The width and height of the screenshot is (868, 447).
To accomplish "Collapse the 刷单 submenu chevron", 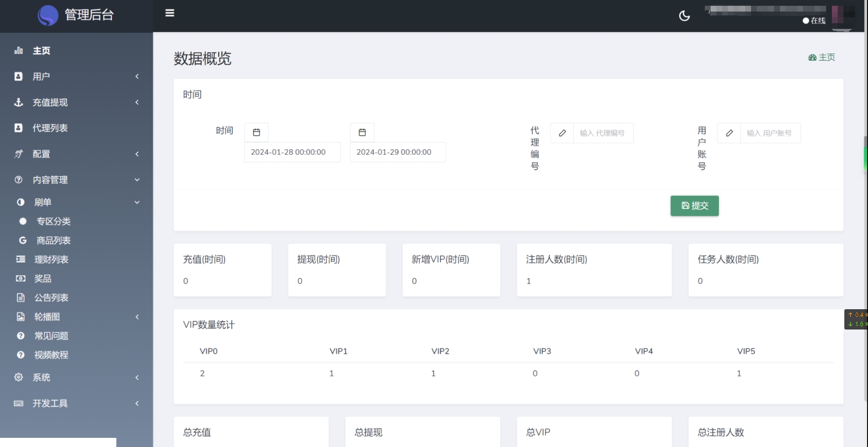I will click(x=137, y=202).
